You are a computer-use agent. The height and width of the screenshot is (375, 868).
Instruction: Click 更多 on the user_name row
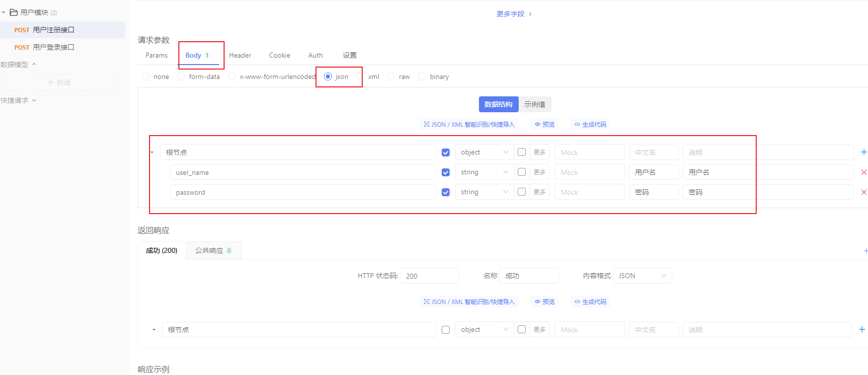(x=540, y=172)
